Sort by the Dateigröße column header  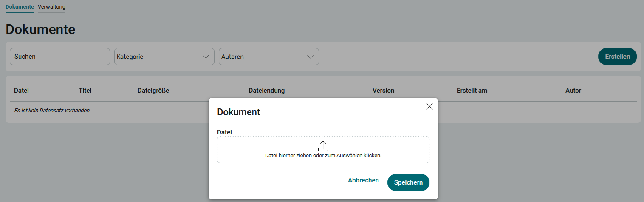[153, 91]
